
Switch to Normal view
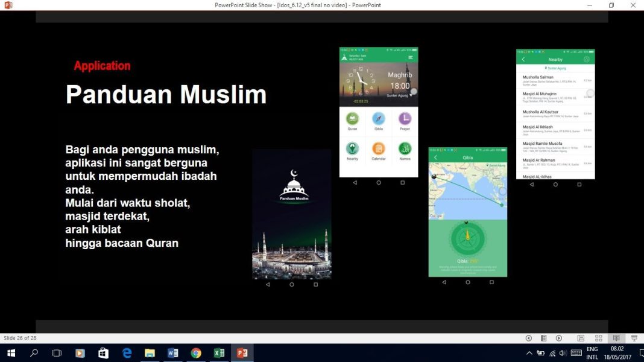click(x=581, y=338)
